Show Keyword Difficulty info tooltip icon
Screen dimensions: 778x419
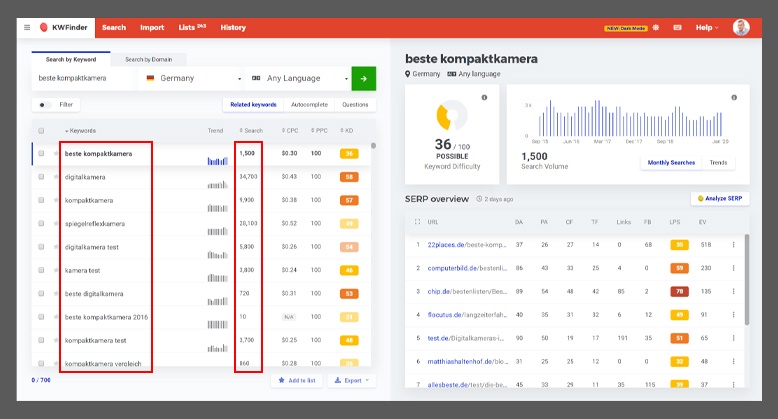484,97
